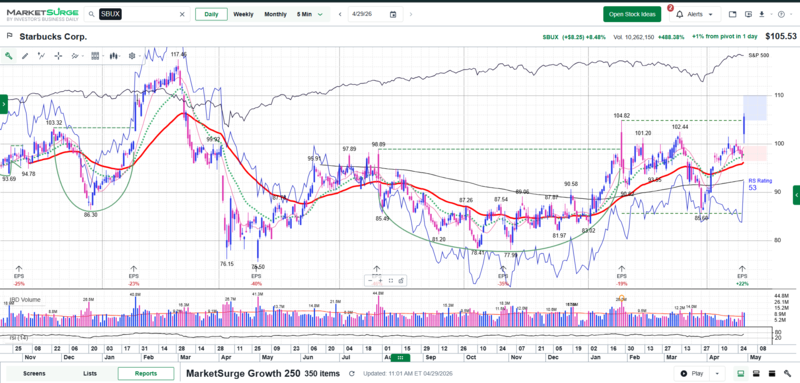Viewport: 800px width, 383px height.
Task: Click the Open Stock Ideas button
Action: [632, 14]
